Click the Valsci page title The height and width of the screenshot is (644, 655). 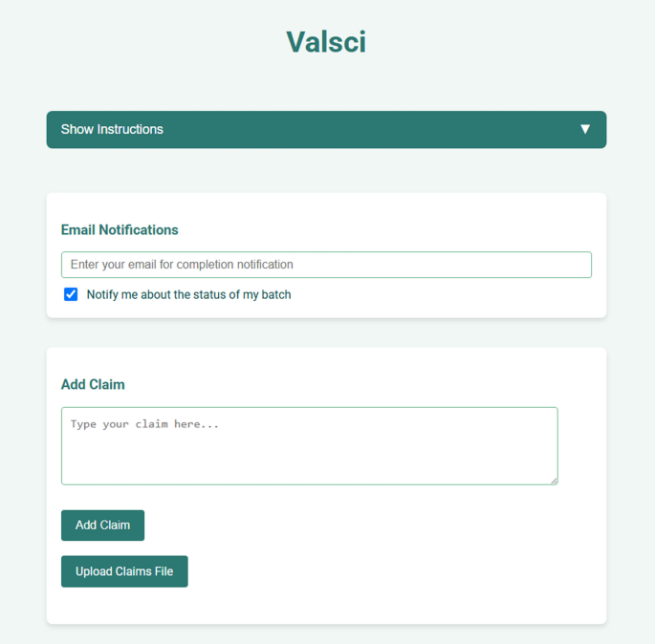(326, 42)
